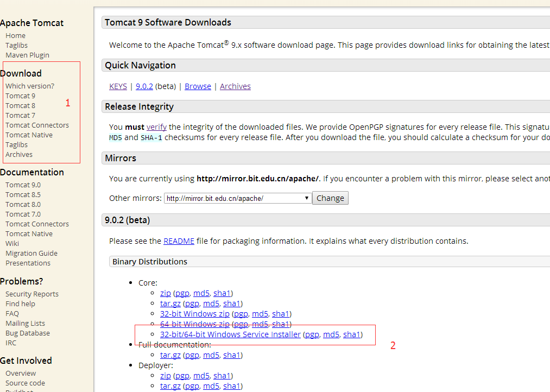View Tomcat 8.0 documentation
550x392 pixels.
[23, 204]
